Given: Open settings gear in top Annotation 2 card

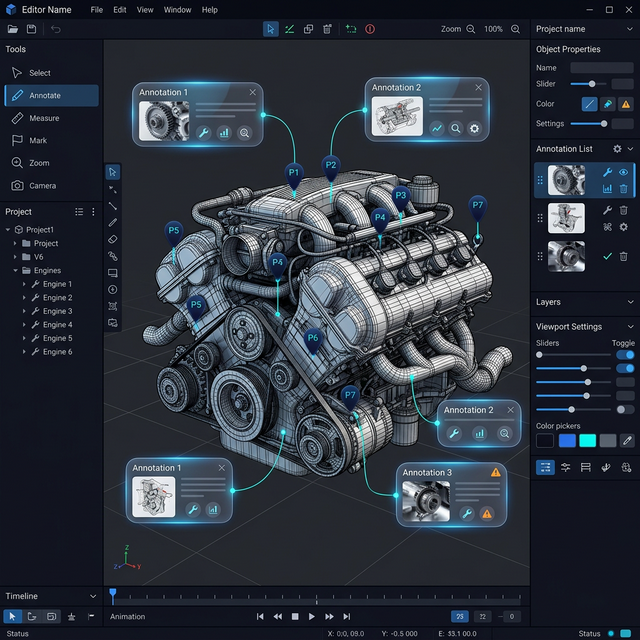Looking at the screenshot, I should click(x=474, y=128).
